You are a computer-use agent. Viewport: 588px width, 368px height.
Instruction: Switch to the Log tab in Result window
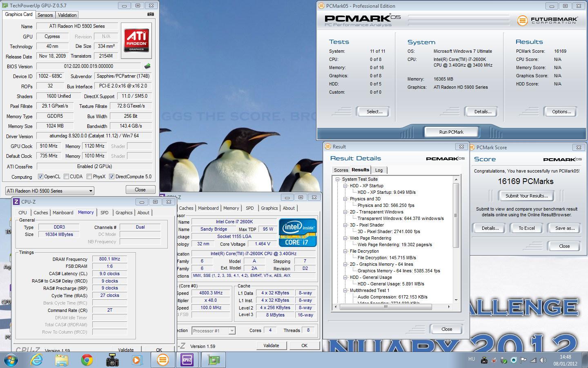pyautogui.click(x=379, y=170)
